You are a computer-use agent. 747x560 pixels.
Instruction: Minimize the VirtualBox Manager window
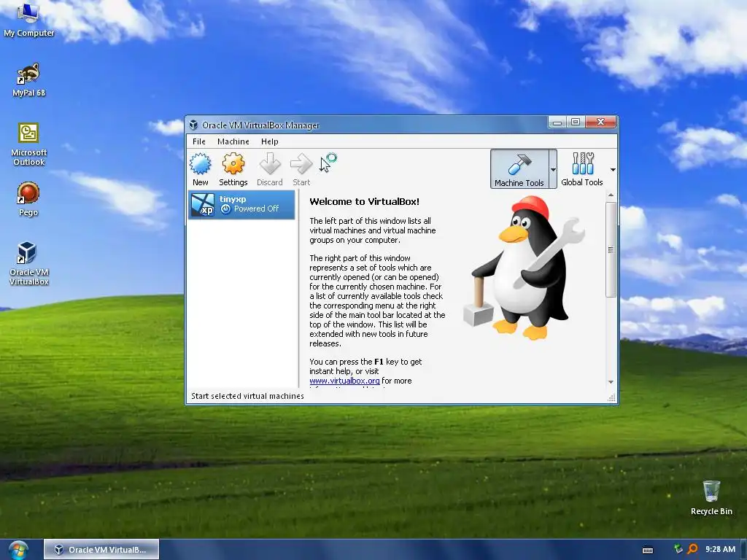tap(557, 122)
